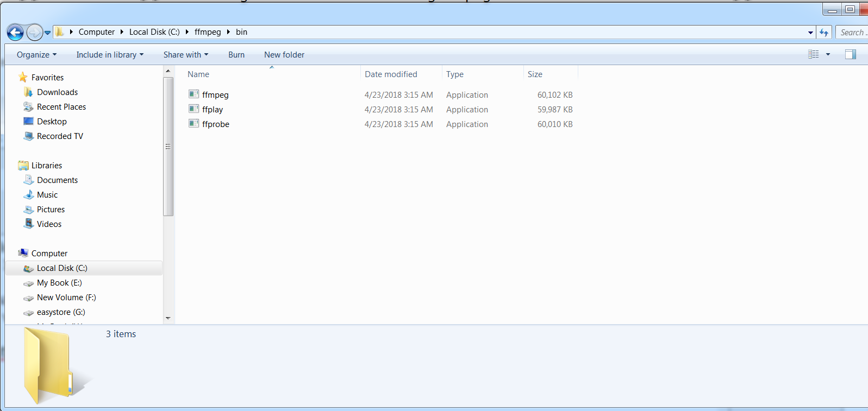Open Desktop in Favorites

pyautogui.click(x=52, y=122)
